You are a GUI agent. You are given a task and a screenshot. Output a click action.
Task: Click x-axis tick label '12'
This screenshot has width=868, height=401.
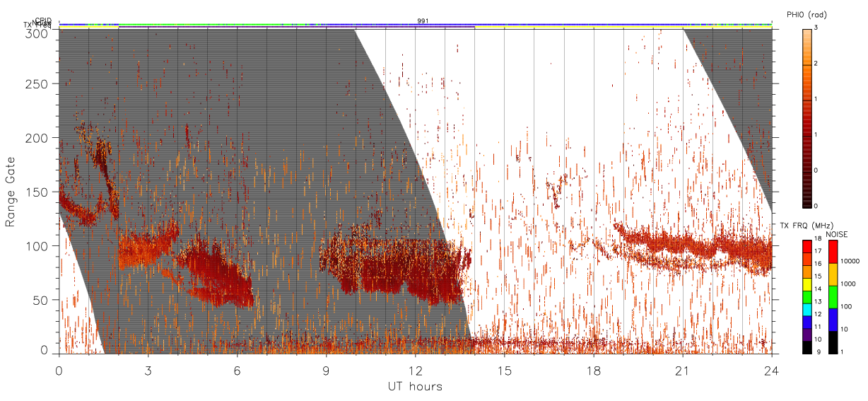point(416,371)
